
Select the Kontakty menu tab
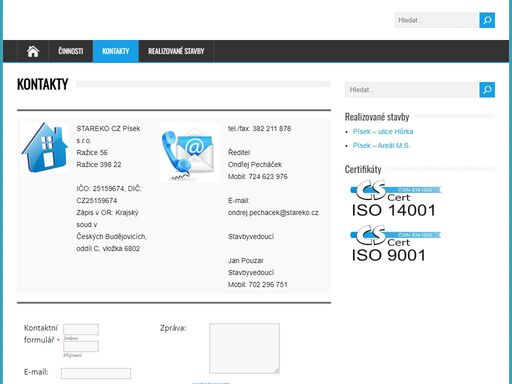[115, 51]
